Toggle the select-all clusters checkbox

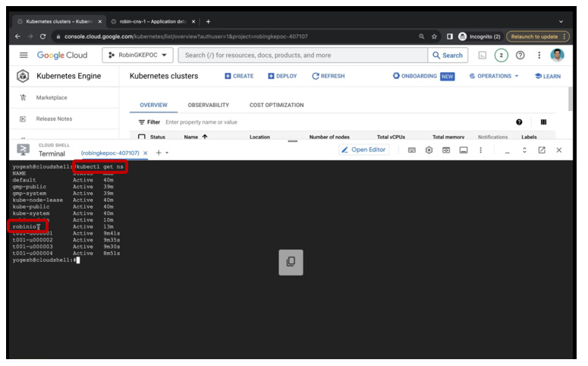142,137
